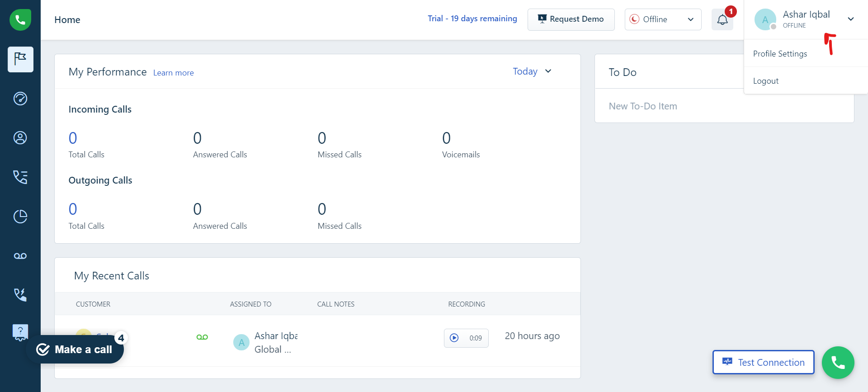Image resolution: width=868 pixels, height=392 pixels.
Task: Click the Trial 19 days remaining link
Action: tap(472, 19)
